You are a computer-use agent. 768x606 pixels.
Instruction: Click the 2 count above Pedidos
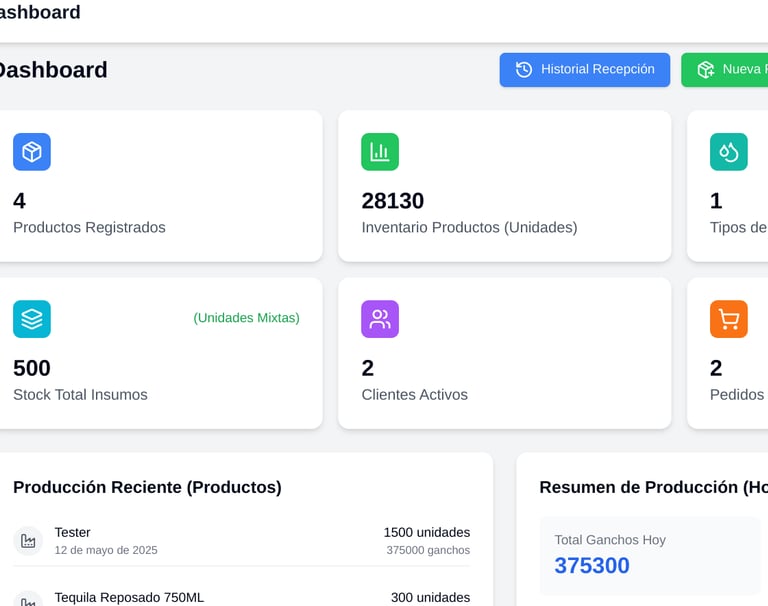[x=716, y=368]
